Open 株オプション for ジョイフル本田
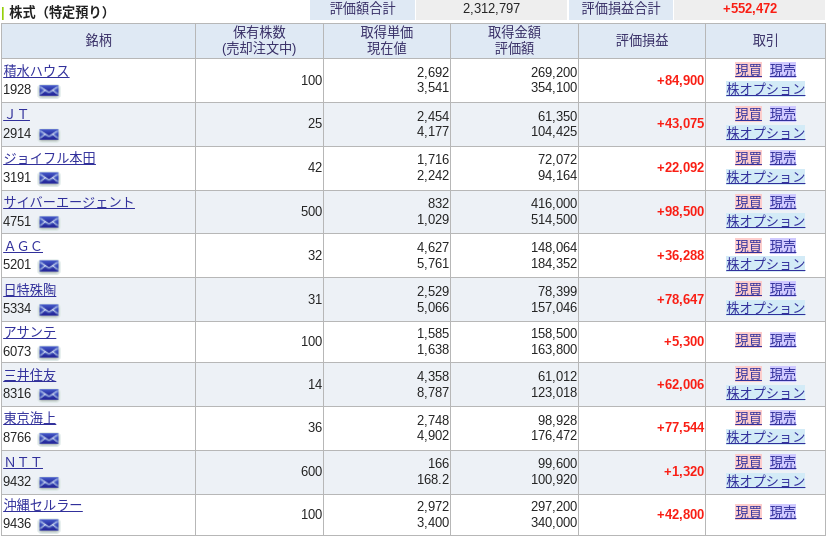Viewport: 827px width, 536px height. [766, 177]
